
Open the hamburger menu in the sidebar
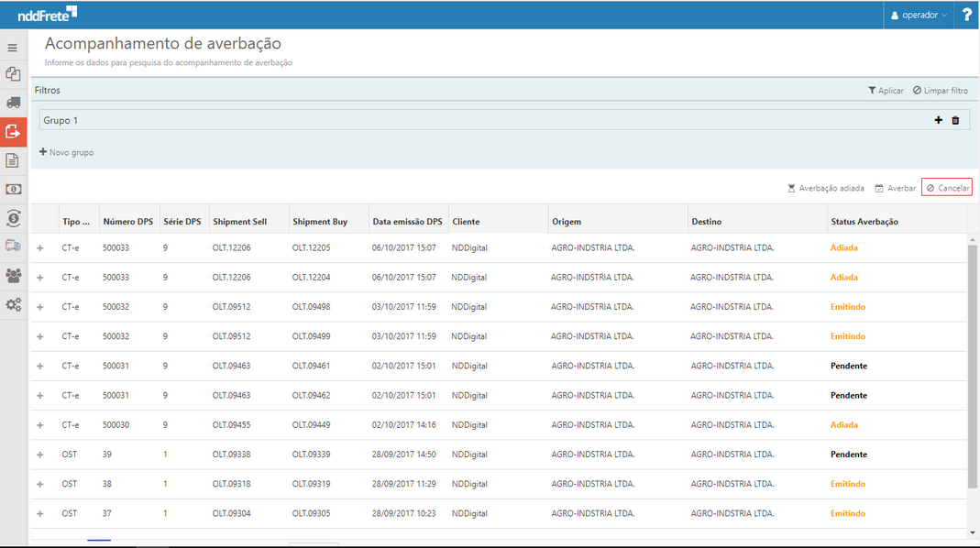pos(13,48)
